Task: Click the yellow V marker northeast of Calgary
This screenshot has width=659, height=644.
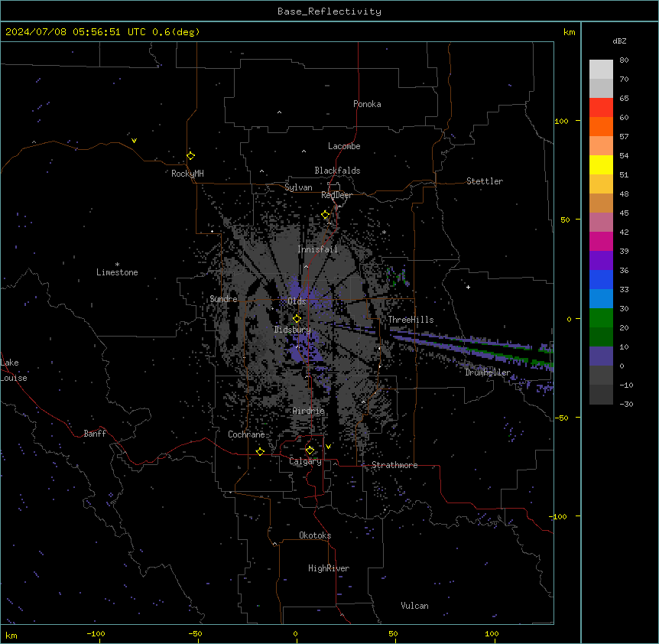Action: coord(328,447)
